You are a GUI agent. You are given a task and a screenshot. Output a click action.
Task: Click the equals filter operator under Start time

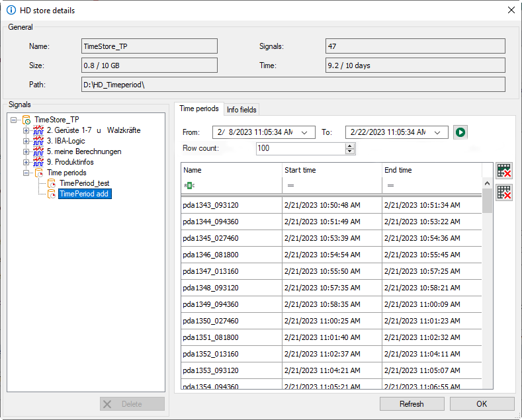tap(290, 186)
